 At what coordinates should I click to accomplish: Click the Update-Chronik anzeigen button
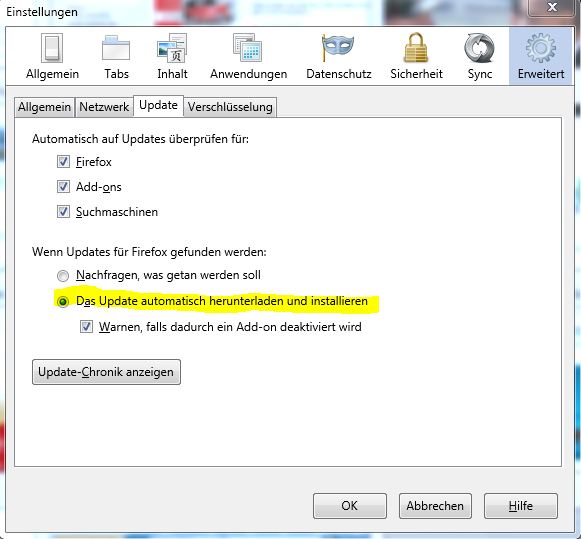(106, 372)
